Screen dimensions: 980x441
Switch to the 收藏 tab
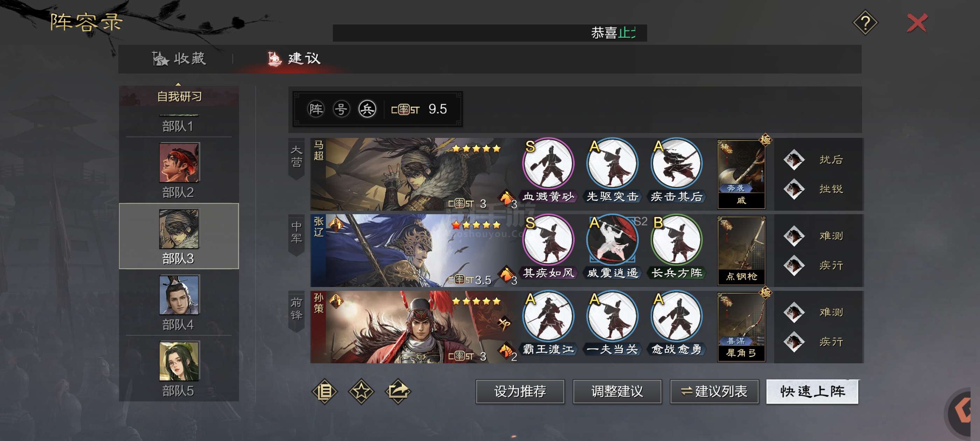click(179, 58)
